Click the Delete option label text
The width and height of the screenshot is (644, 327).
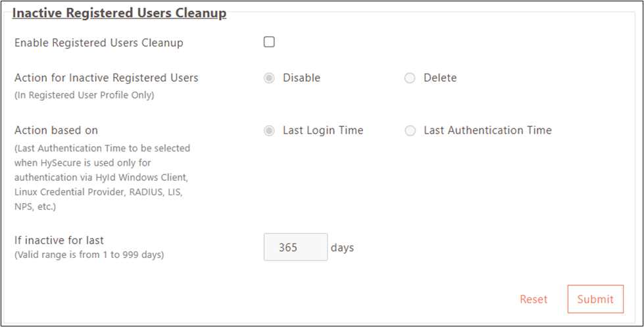(x=440, y=78)
